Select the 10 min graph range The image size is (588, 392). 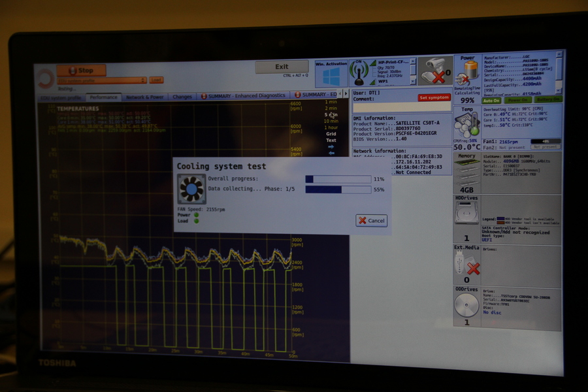click(331, 121)
